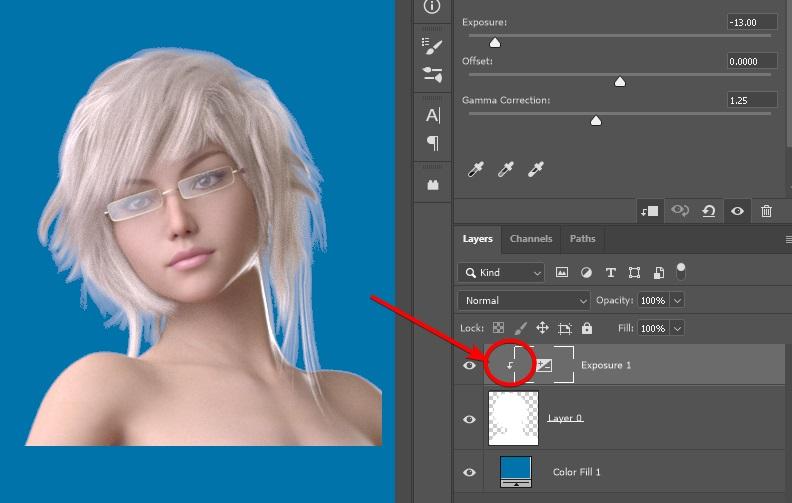Filter layers by adjustment layers
Screen dimensions: 792x503
586,273
